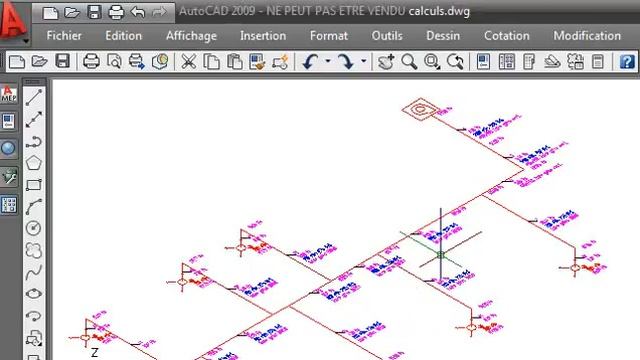The height and width of the screenshot is (360, 640).
Task: Open the Affichage menu
Action: pos(191,36)
